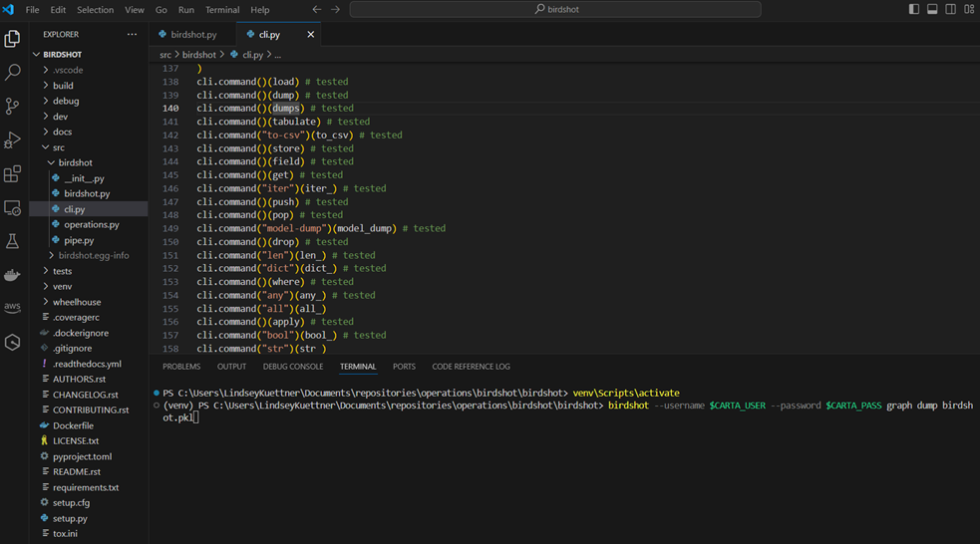980x544 pixels.
Task: Open the Docker view
Action: point(13,275)
